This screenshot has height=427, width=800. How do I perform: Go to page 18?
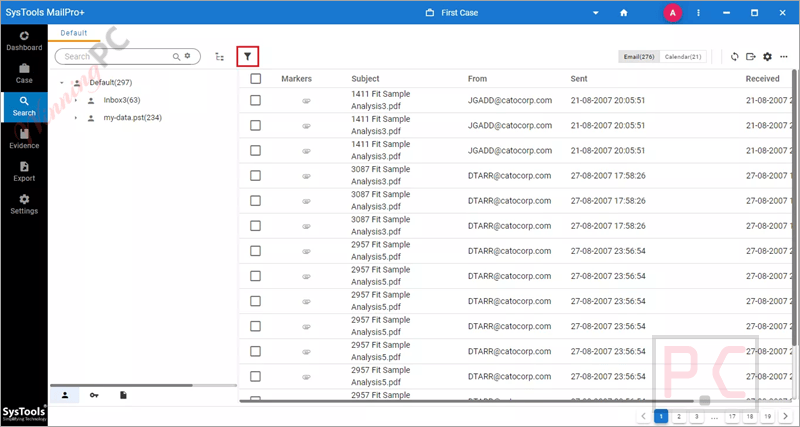click(x=749, y=416)
